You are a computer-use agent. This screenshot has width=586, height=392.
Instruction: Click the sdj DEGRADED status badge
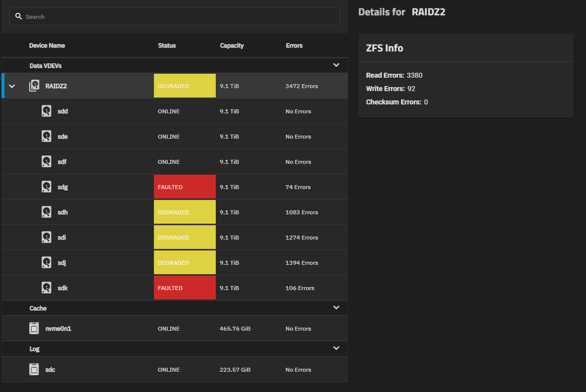point(185,262)
